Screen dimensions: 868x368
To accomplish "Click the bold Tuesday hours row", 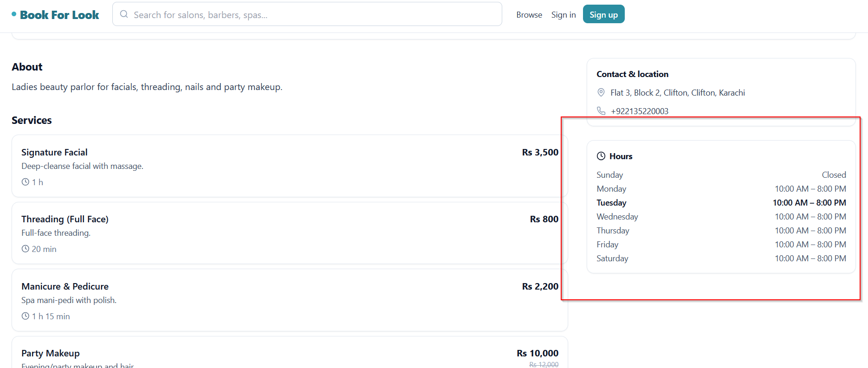I will tap(721, 203).
